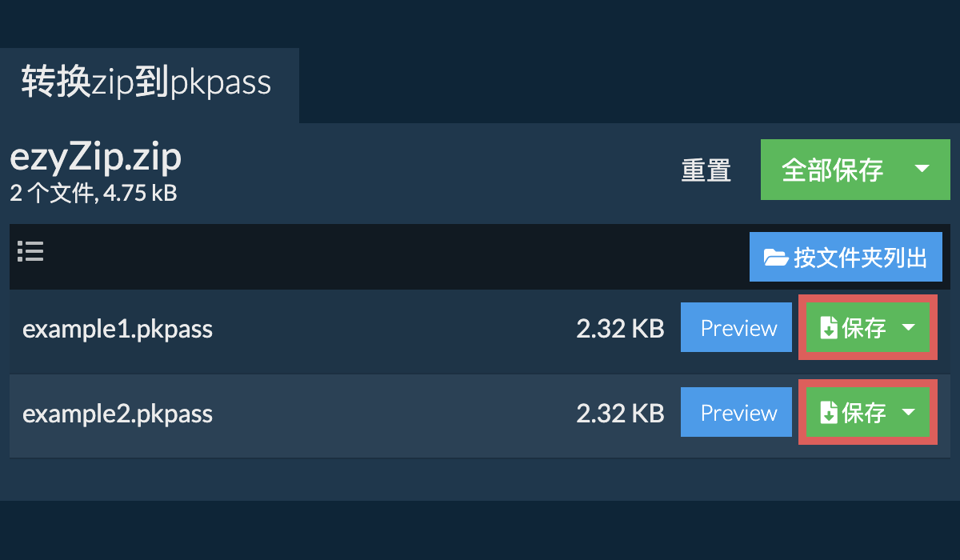Click the 2.32 KB size of example1.pkpass

click(620, 329)
